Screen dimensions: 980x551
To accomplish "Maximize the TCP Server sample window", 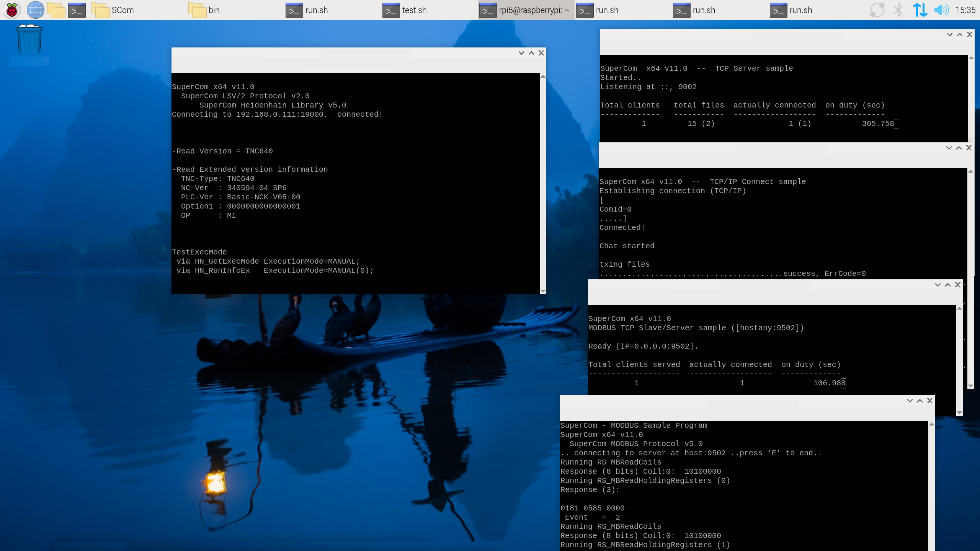I will 960,34.
